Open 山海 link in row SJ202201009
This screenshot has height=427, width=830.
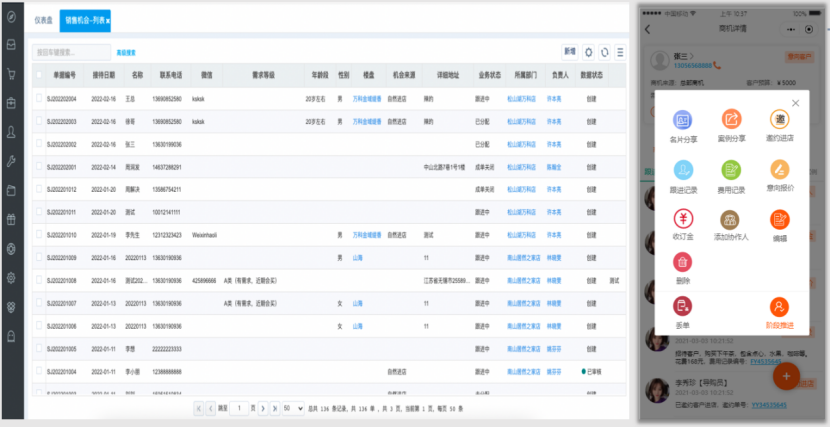pos(358,258)
